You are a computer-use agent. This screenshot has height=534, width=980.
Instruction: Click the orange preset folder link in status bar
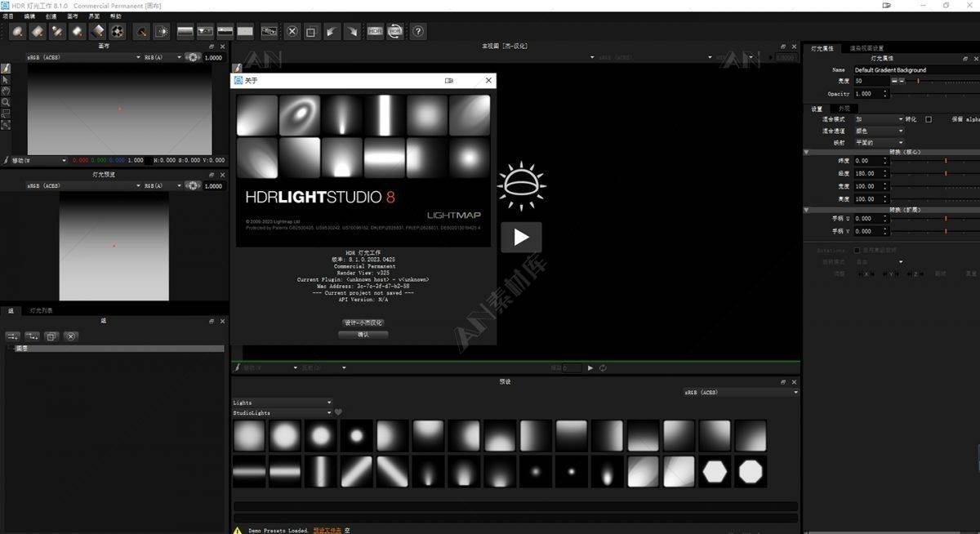point(327,530)
